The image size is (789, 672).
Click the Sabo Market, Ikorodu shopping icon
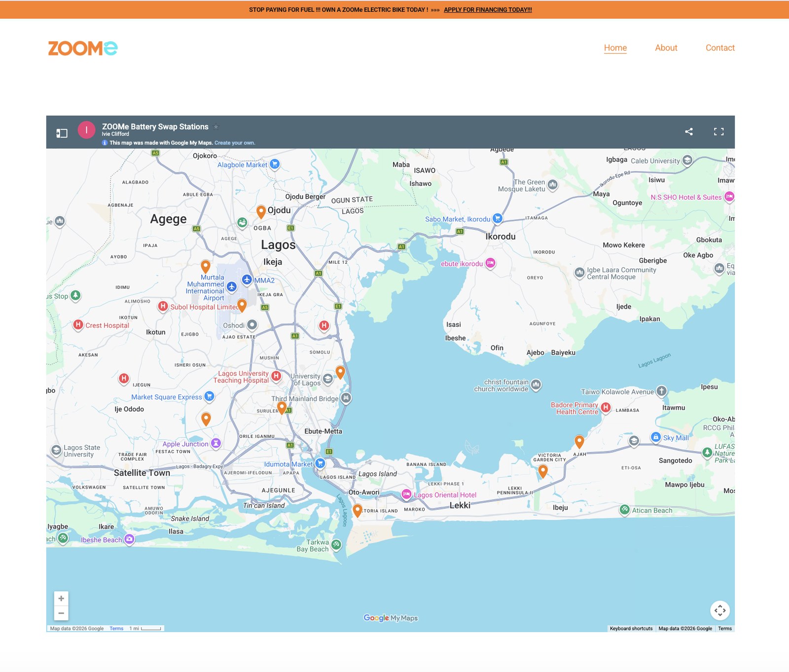click(498, 218)
